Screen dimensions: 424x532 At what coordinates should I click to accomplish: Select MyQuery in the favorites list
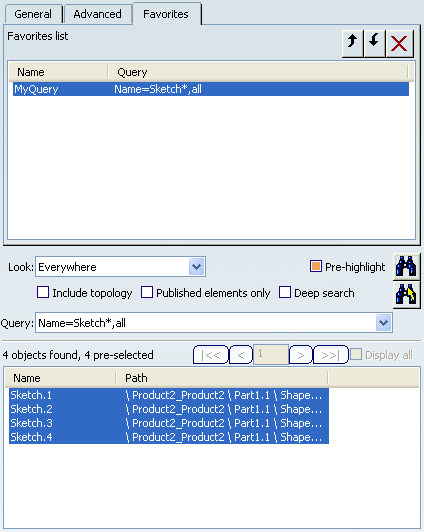pyautogui.click(x=211, y=89)
